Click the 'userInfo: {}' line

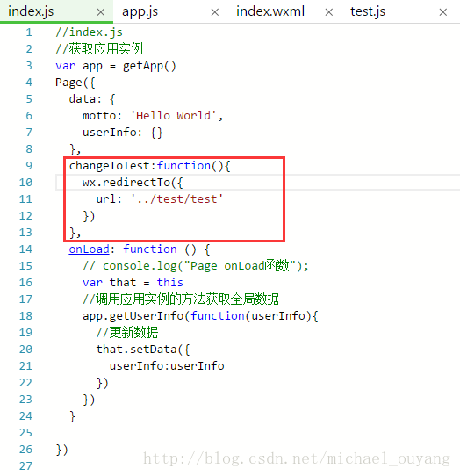(123, 133)
